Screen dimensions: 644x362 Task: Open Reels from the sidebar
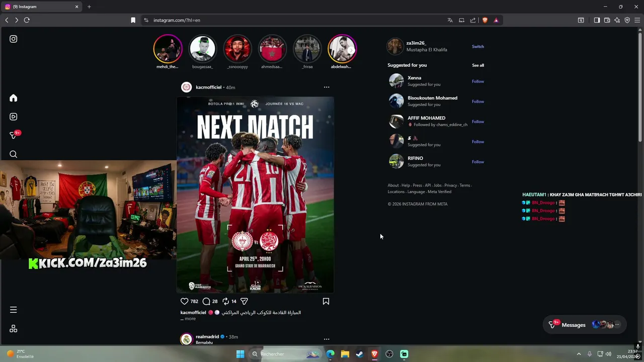coord(14,117)
